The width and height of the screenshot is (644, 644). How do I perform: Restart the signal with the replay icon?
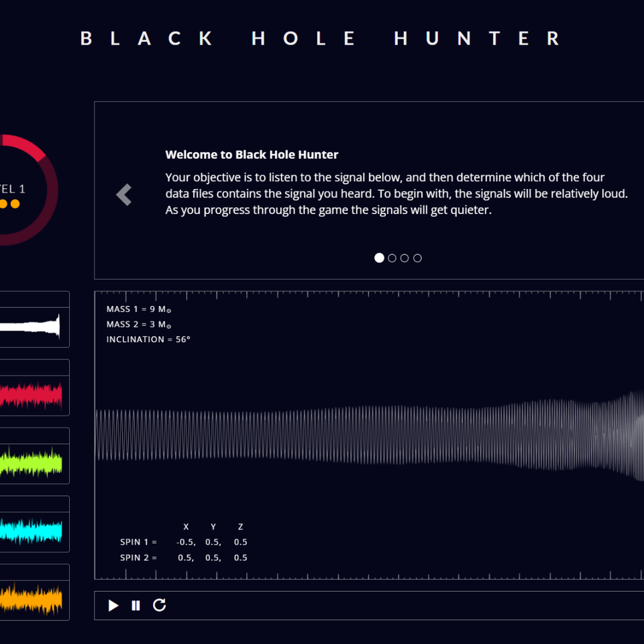tap(159, 605)
